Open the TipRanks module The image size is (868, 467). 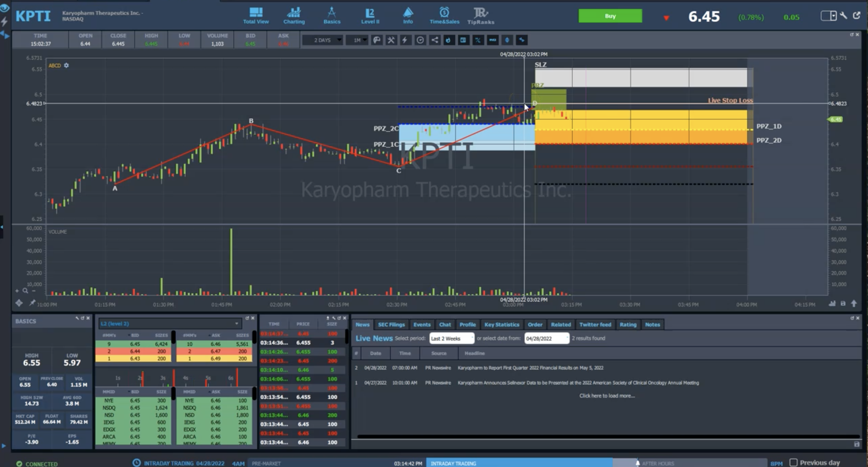click(x=481, y=15)
